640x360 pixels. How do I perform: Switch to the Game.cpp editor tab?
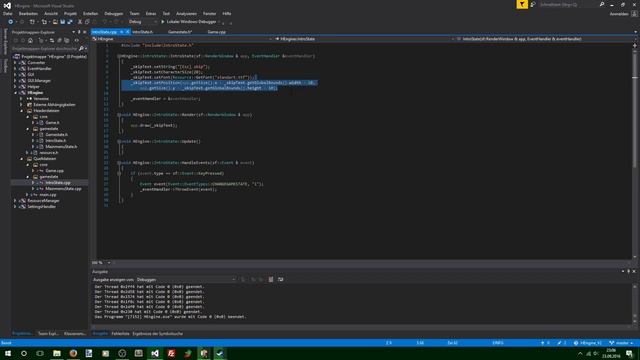[x=216, y=32]
